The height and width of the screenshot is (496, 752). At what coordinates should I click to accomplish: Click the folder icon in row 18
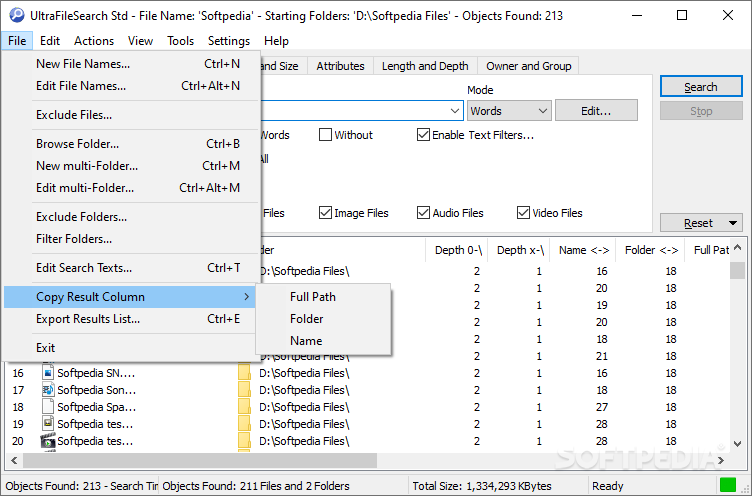click(x=245, y=407)
